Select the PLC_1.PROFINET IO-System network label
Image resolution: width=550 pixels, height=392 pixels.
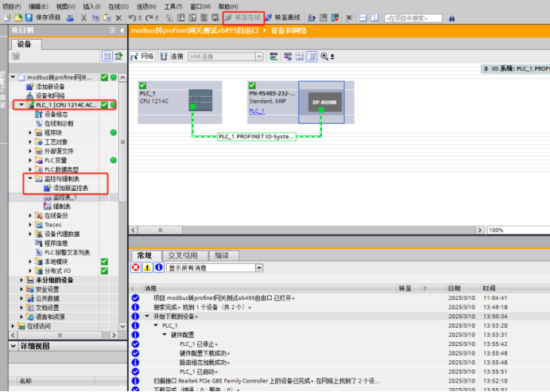tap(257, 137)
